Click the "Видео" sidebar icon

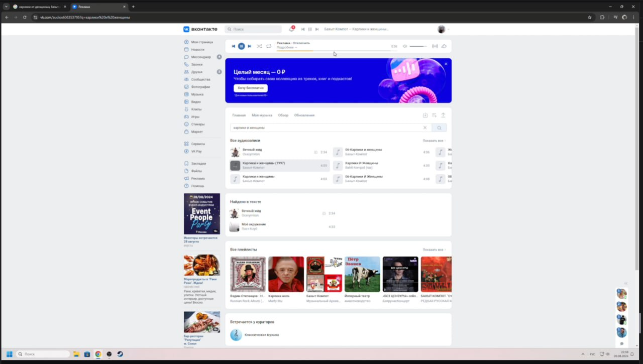point(186,101)
